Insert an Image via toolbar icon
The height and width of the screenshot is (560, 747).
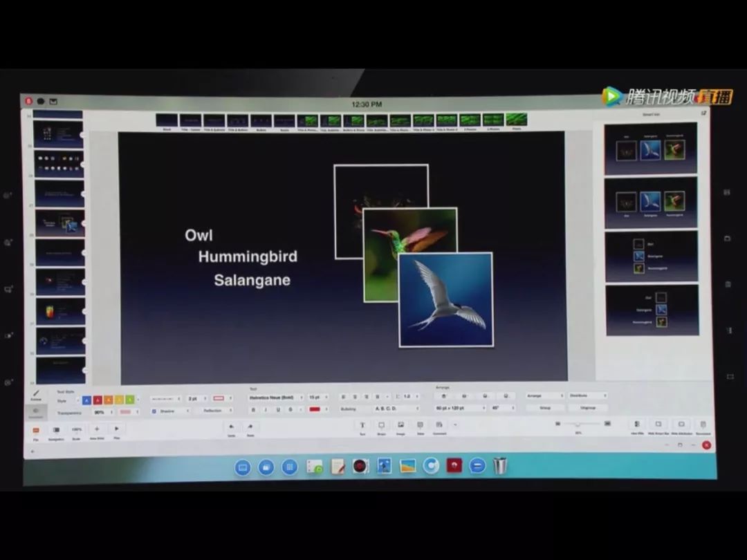click(400, 425)
